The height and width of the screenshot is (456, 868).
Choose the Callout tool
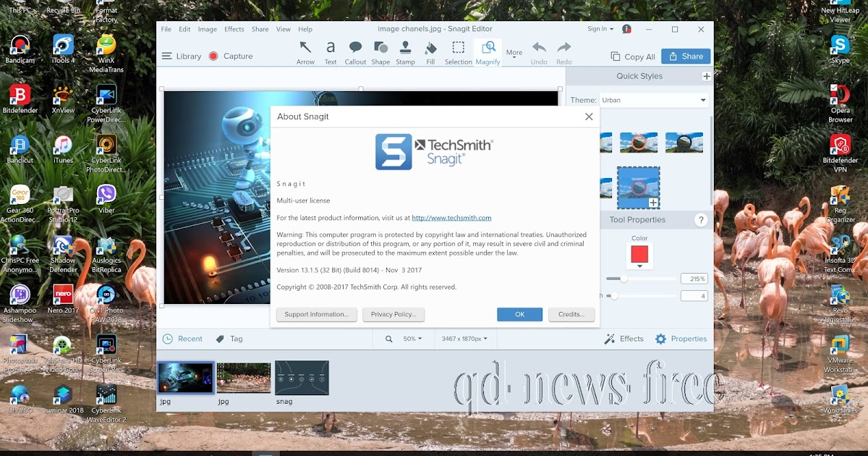(355, 53)
